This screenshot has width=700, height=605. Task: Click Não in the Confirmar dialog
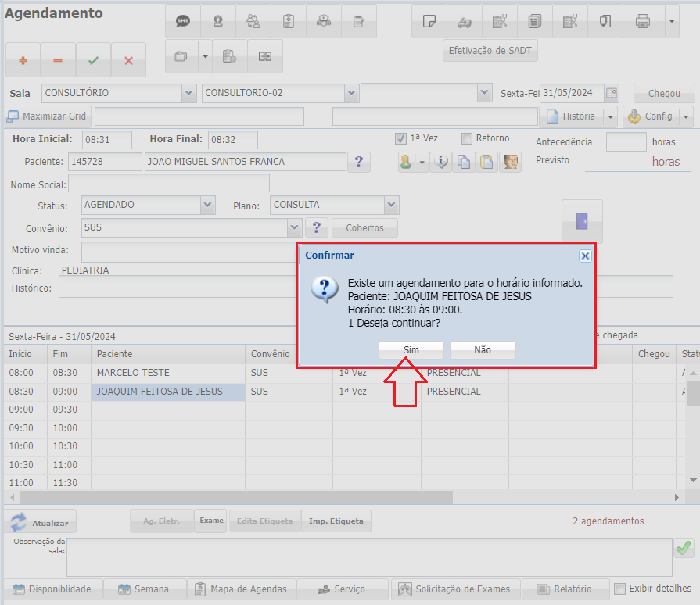[483, 350]
